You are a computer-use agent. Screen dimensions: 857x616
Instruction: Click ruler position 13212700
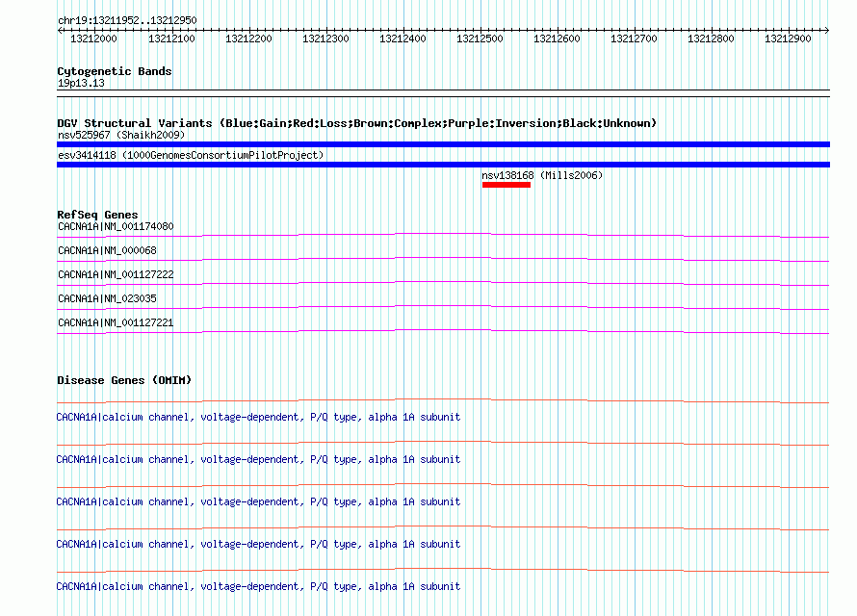pos(634,38)
